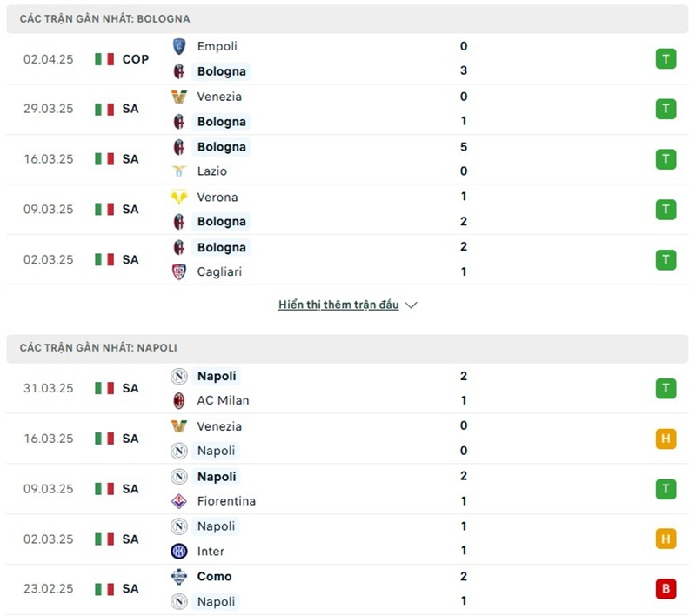Click the H badge for Venezia–Napoli
696x616 pixels.
coord(666,439)
